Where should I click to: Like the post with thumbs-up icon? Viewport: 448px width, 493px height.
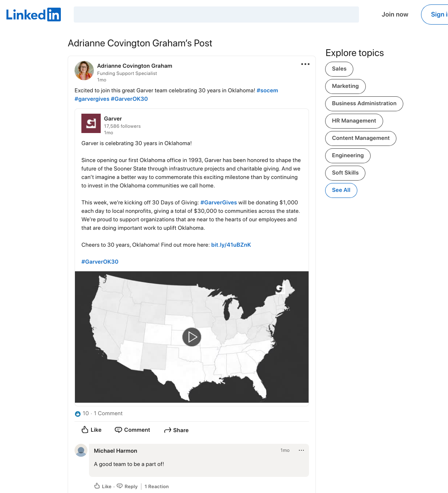click(91, 430)
